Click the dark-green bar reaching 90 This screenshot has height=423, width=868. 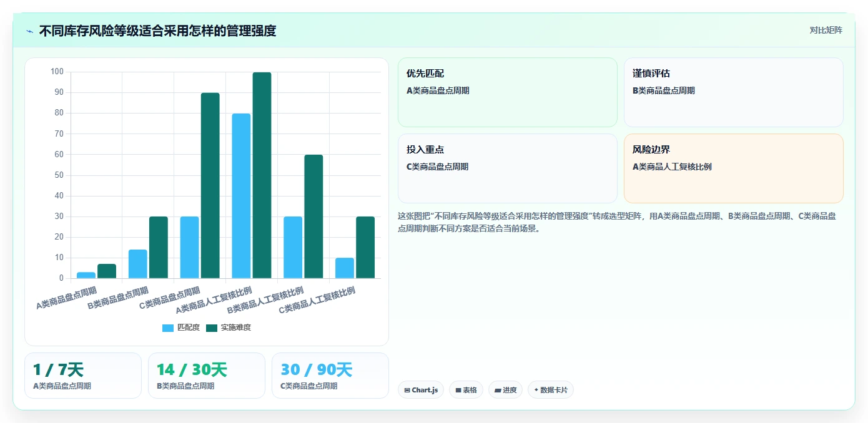[210, 185]
